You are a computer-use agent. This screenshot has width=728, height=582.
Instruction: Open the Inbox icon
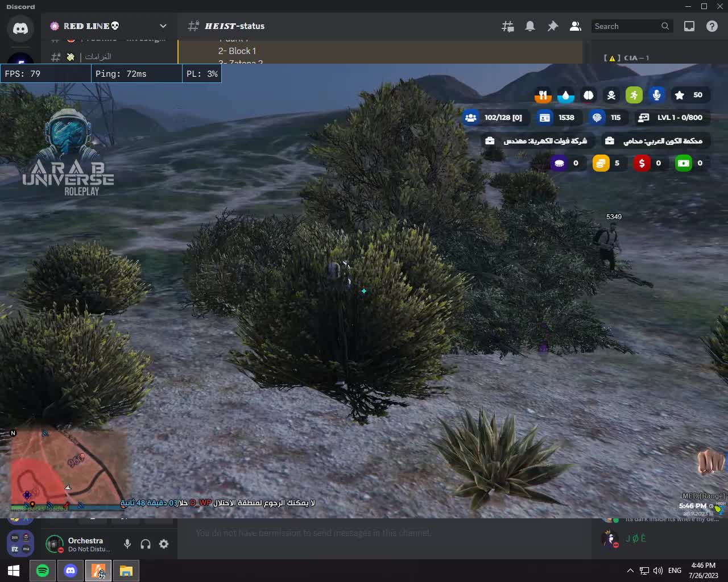click(689, 26)
